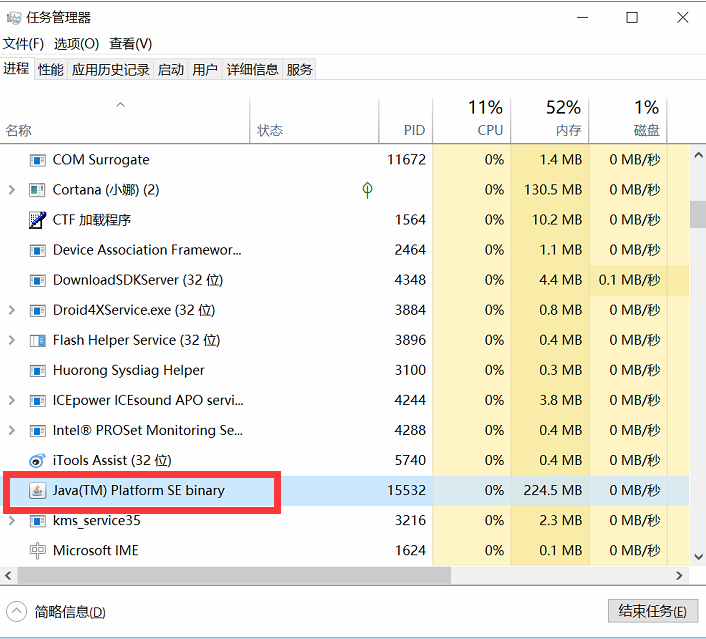Sort by the 名称 column header
706x639 pixels.
tap(125, 120)
